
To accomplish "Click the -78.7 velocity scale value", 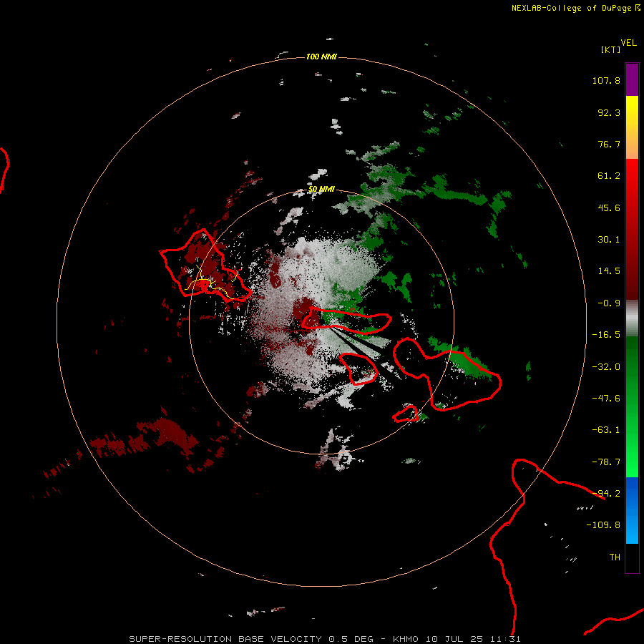I will click(606, 462).
